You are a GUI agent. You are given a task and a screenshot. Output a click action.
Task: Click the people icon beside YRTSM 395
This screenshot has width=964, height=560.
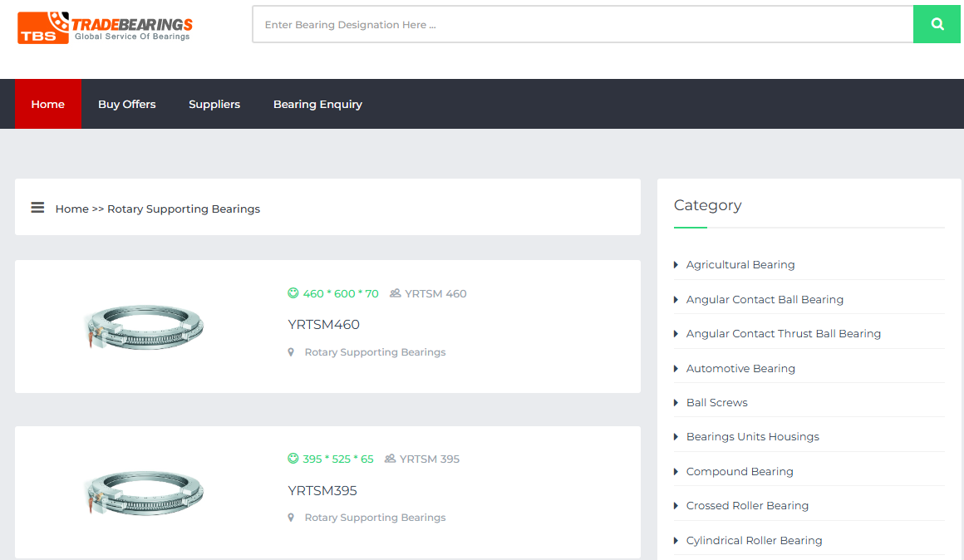pyautogui.click(x=390, y=459)
